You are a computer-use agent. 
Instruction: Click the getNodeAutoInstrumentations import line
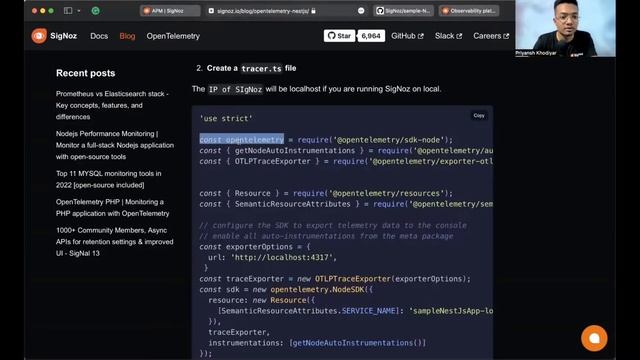tap(346, 151)
